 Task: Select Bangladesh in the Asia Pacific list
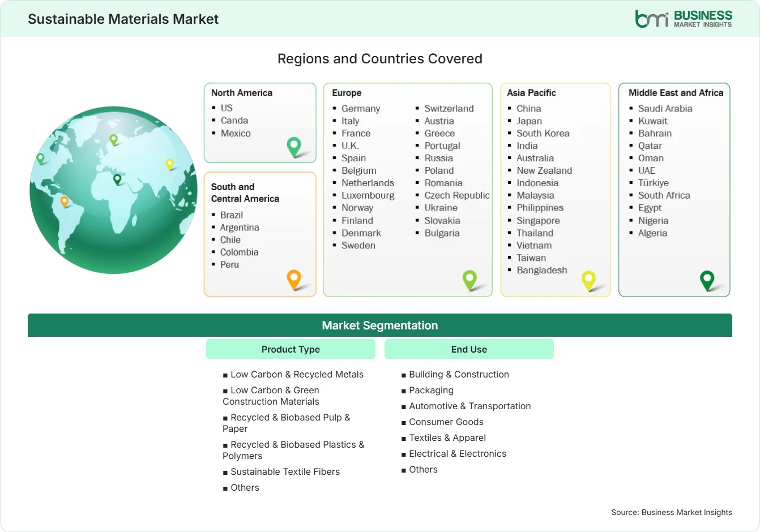(542, 270)
